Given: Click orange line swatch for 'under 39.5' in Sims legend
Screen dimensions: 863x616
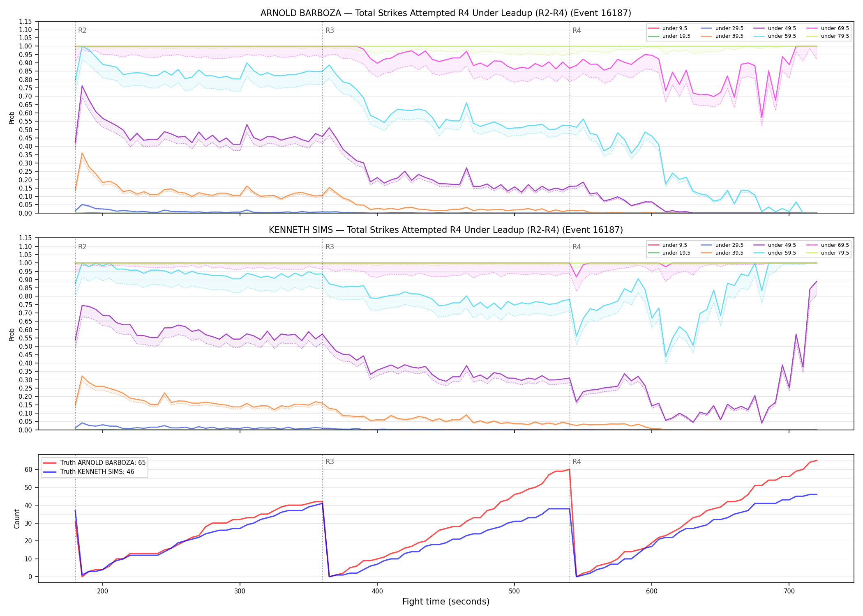Looking at the screenshot, I should click(x=707, y=253).
